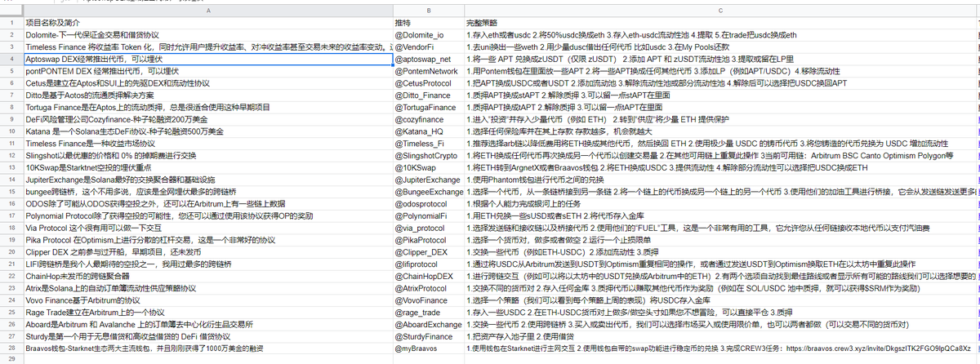Select the 'ChainHop未发币的跨链聚合器' cell

click(207, 275)
